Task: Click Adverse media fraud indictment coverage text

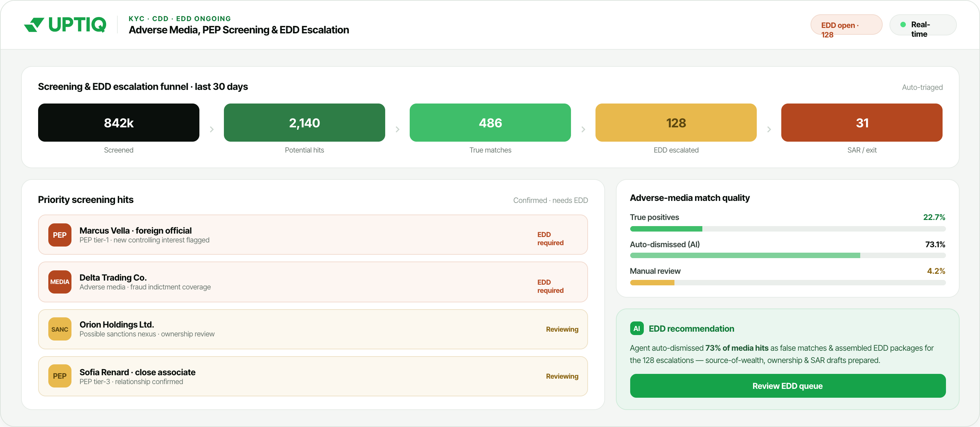Action: 145,287
